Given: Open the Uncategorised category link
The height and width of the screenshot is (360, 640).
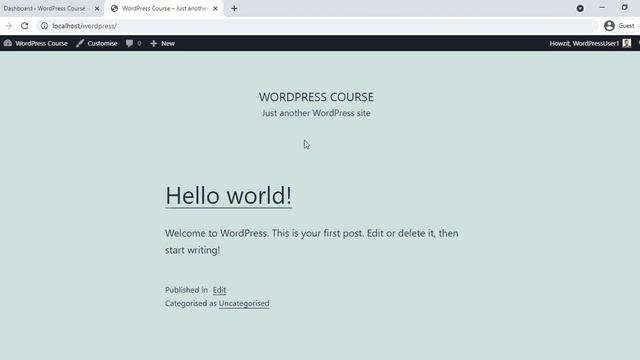Looking at the screenshot, I should click(x=244, y=303).
